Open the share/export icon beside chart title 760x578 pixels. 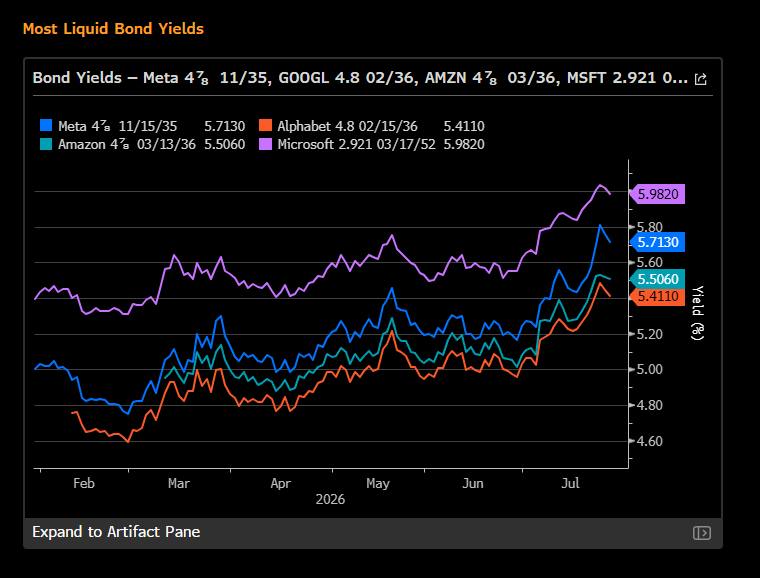pos(700,79)
